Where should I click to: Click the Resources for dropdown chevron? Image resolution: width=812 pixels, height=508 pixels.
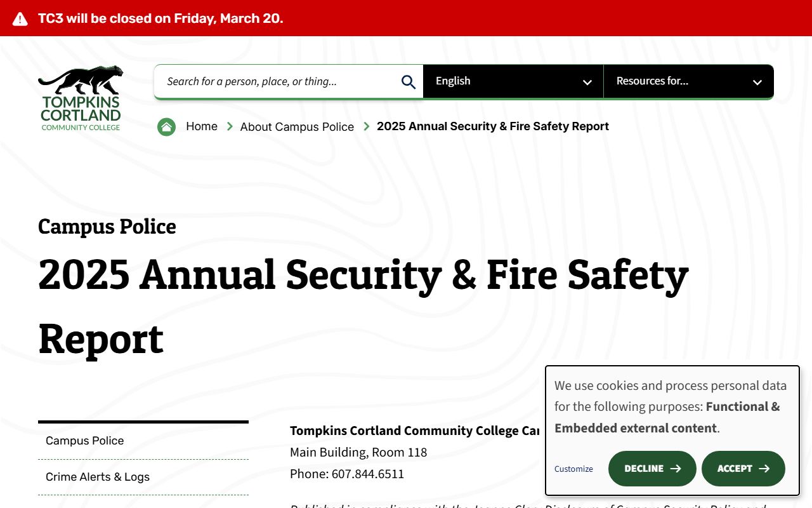coord(757,82)
